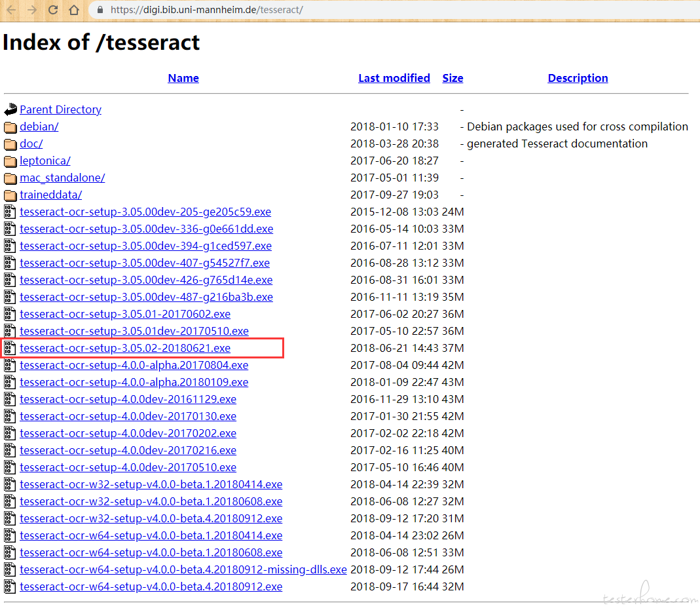Open the Parent Directory link

click(60, 109)
